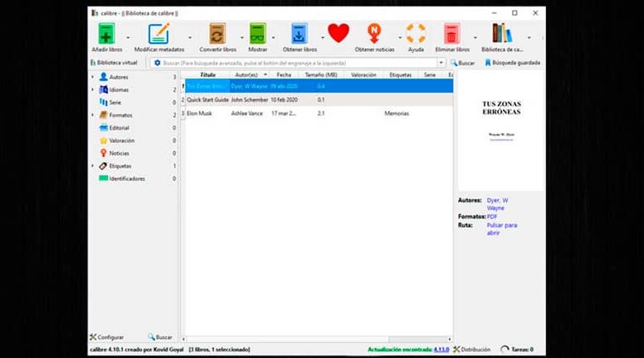Click Buscar at tag browser bottom
Screen dimensions: 644x358
(160, 337)
